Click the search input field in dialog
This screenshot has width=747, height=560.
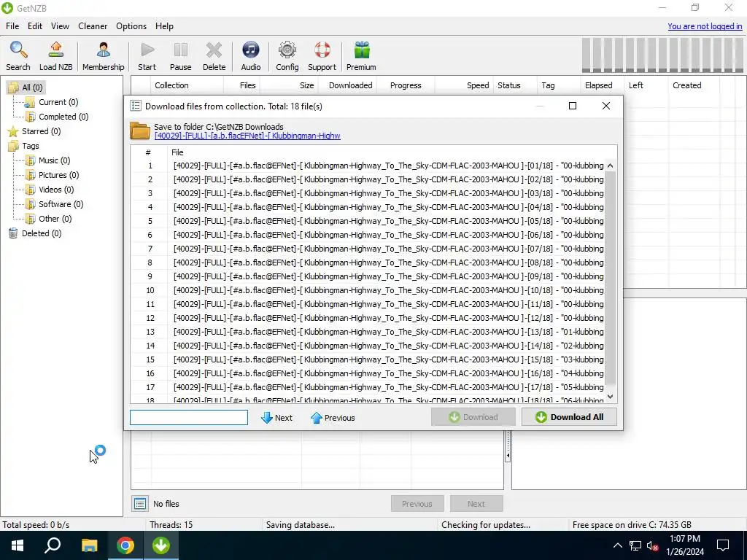pos(189,418)
